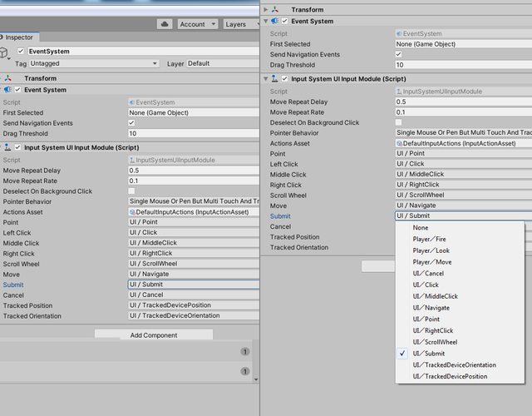The width and height of the screenshot is (532, 416).
Task: Edit Move Repeat Delay in right panel
Action: [x=464, y=102]
